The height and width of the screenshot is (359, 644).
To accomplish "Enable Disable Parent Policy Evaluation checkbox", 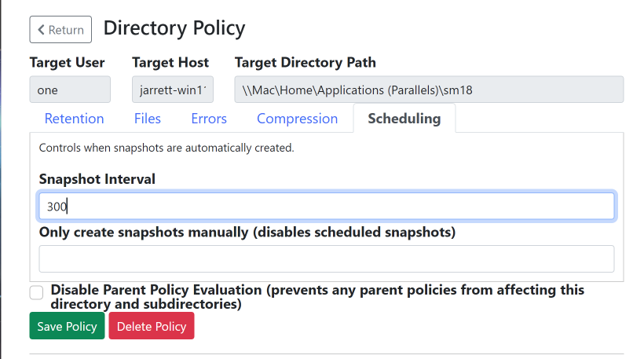I will [x=36, y=293].
